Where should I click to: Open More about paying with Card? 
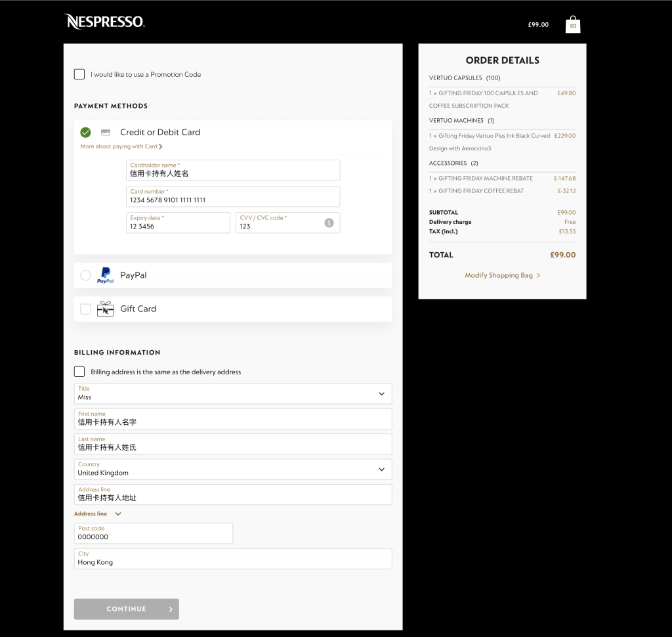121,146
